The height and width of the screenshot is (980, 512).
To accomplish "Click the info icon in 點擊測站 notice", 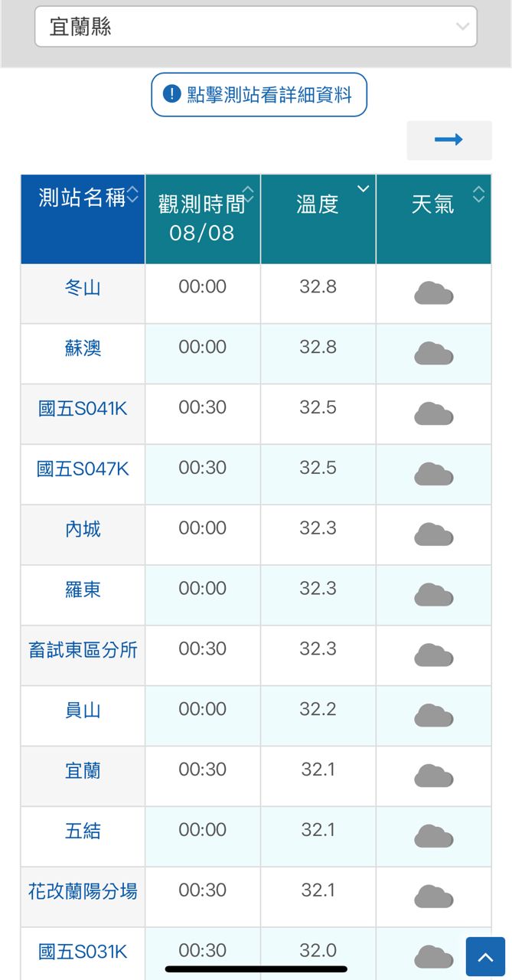I will (173, 94).
